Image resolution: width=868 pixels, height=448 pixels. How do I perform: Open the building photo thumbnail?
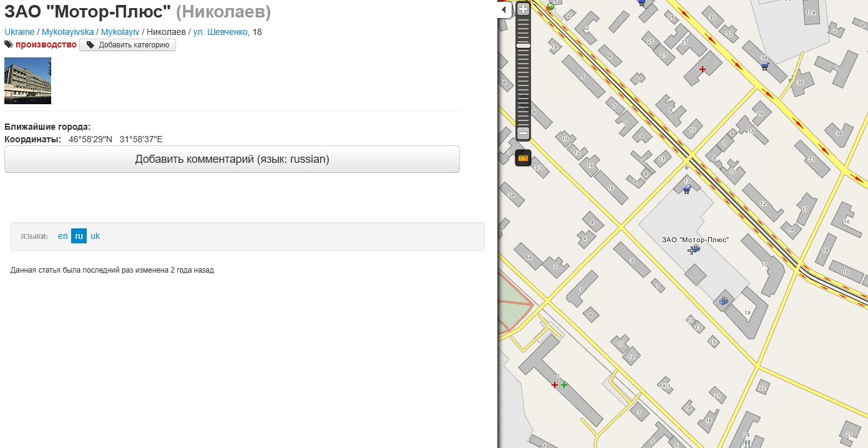[27, 80]
